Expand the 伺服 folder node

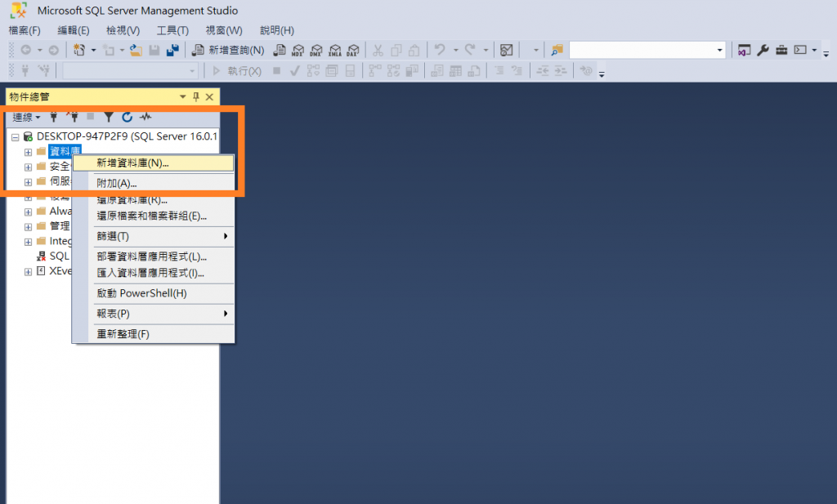click(x=29, y=182)
